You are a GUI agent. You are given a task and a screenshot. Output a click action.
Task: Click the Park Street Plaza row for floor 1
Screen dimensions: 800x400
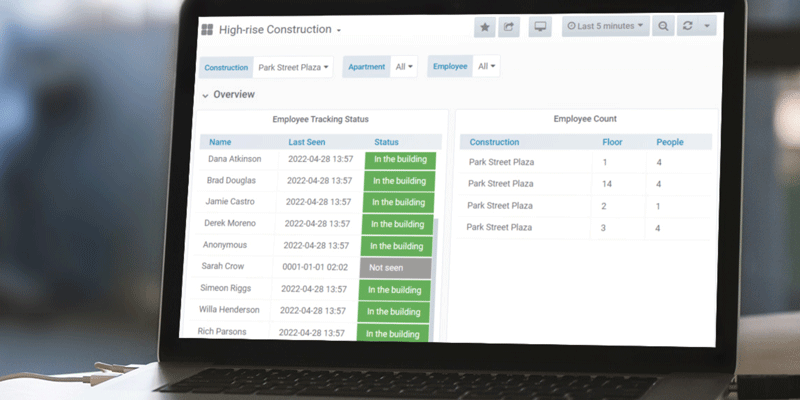(x=584, y=162)
